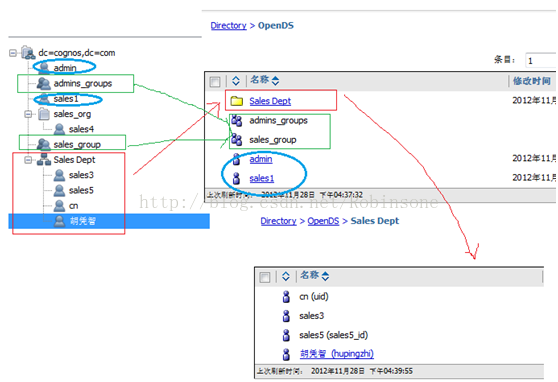
Task: Click the Sales Dept yellow folder icon
Action: coord(237,101)
